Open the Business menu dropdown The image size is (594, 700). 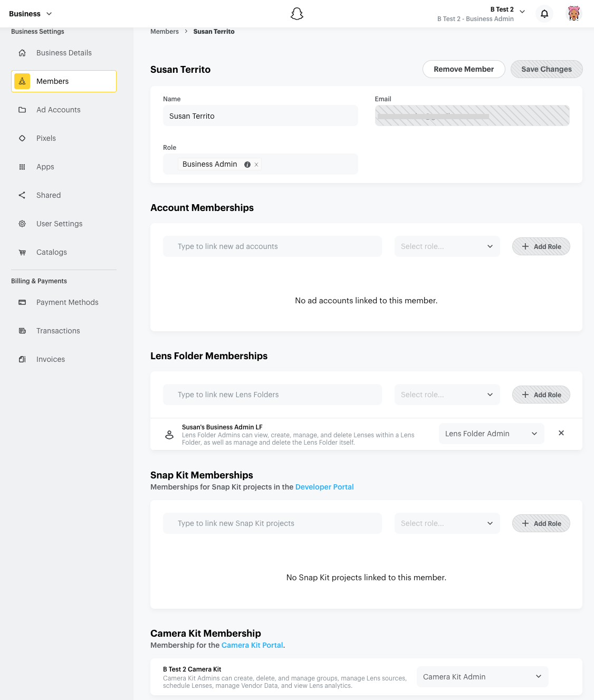click(30, 14)
